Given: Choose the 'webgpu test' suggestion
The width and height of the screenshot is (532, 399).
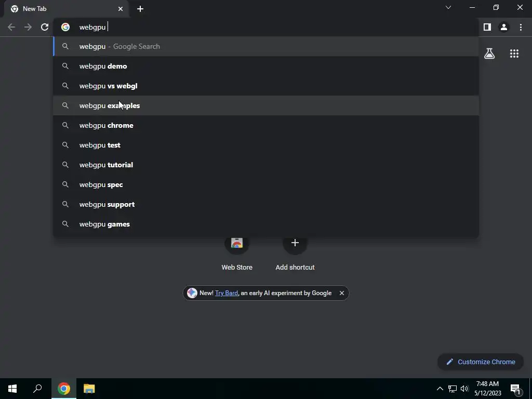Looking at the screenshot, I should [266, 145].
